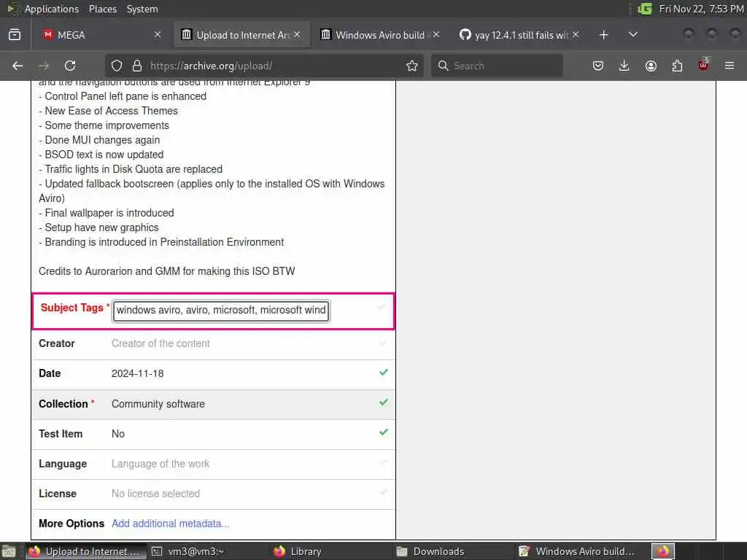Close the Upload to Internet Archive tab

(x=297, y=35)
